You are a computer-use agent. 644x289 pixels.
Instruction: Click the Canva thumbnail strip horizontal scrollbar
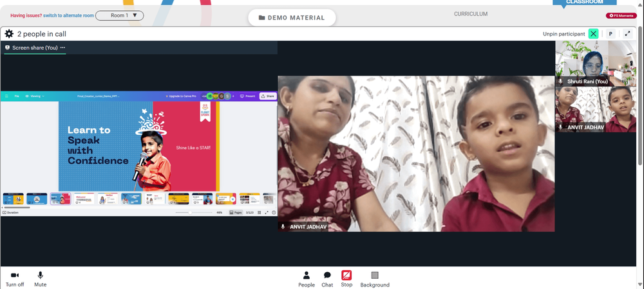tap(17, 208)
